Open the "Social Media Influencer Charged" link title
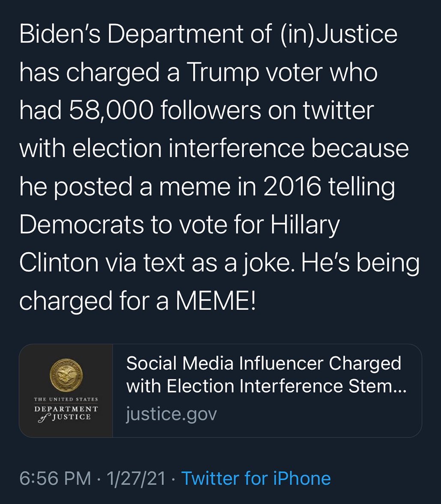 (x=264, y=364)
